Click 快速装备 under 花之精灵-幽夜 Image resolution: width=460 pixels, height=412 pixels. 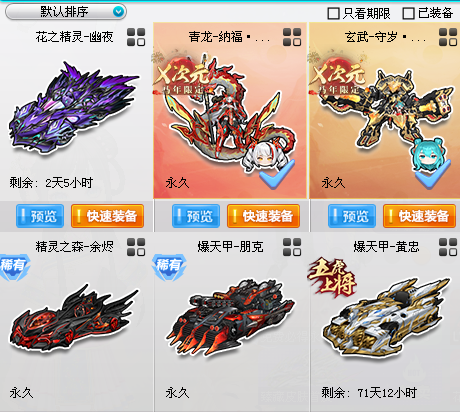(x=107, y=216)
